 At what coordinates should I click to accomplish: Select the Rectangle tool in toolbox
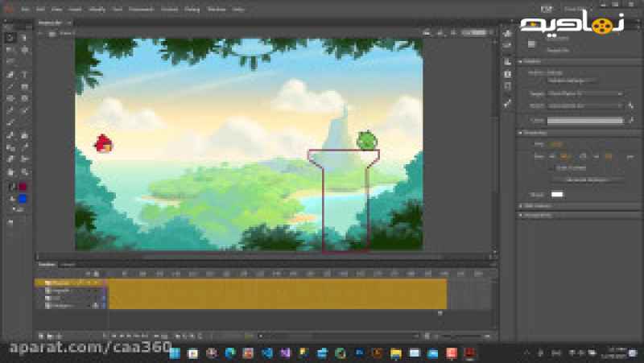[24, 87]
